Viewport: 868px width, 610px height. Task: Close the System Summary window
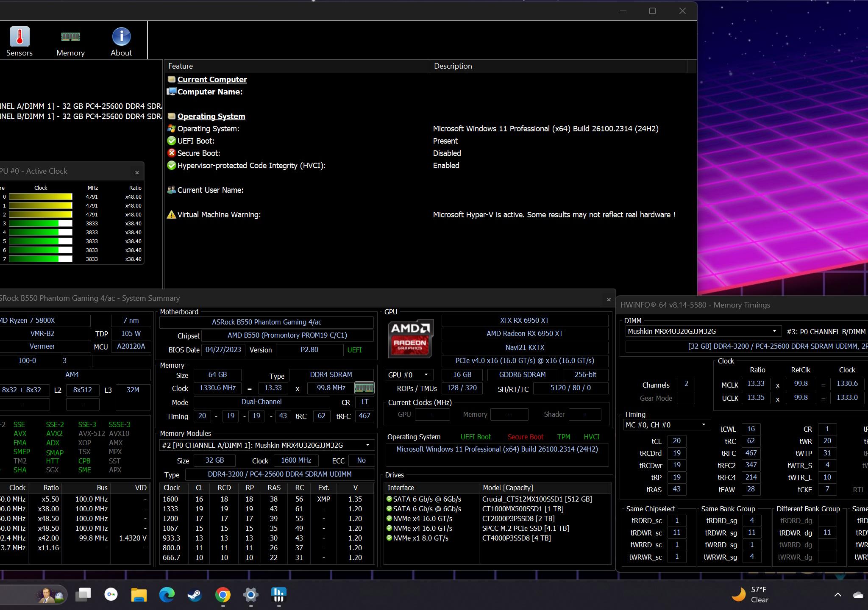pyautogui.click(x=609, y=299)
